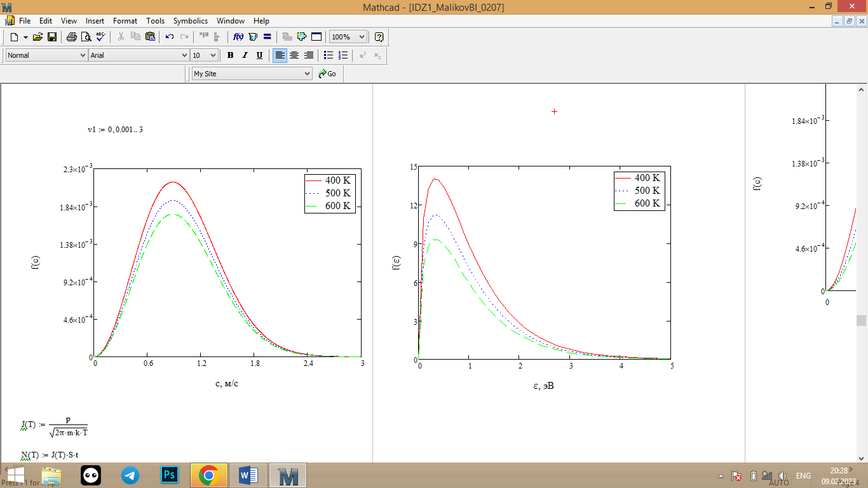Print the worksheet using printer icon

tap(72, 37)
